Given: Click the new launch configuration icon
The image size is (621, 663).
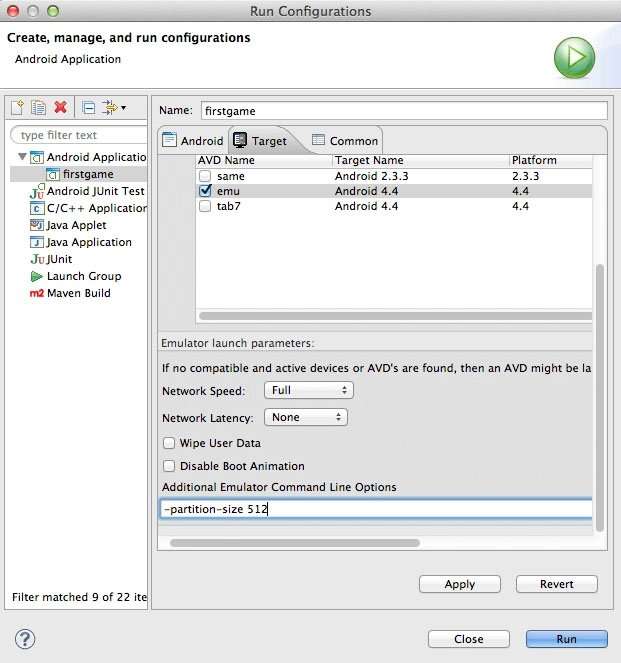Looking at the screenshot, I should coord(17,108).
